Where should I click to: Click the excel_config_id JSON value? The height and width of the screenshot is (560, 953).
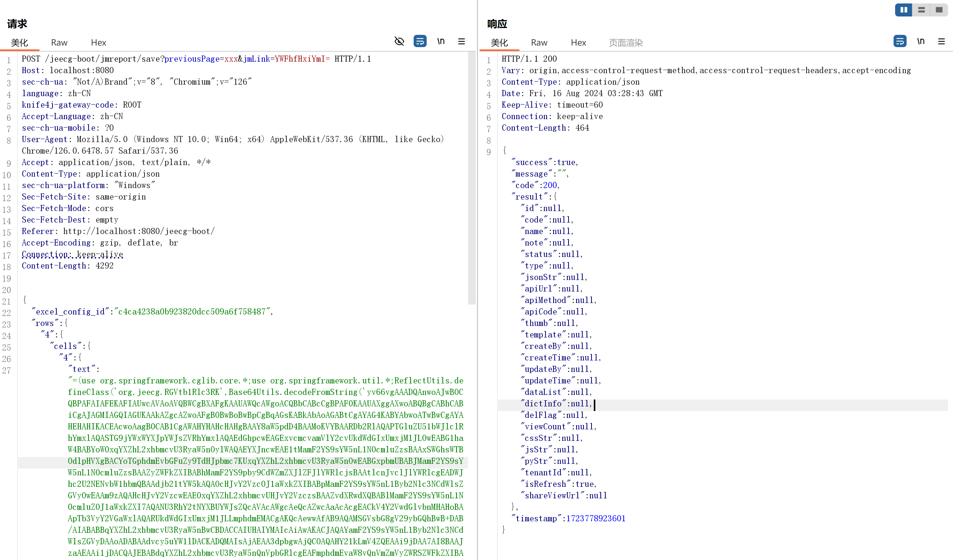(192, 312)
